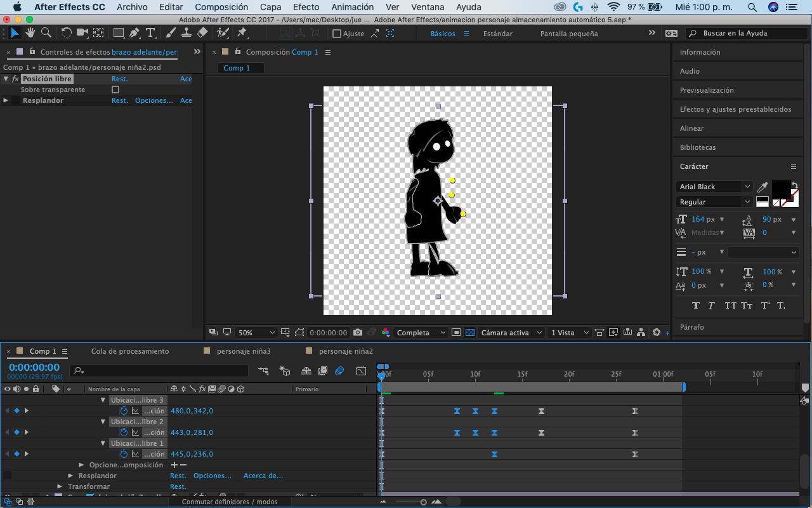Click the black fill color swatch
Screen dimensions: 812x508
(x=780, y=189)
